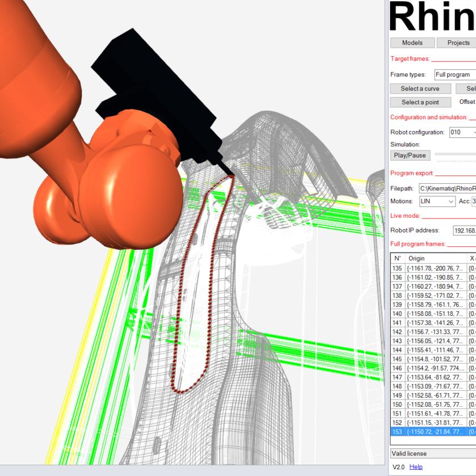Click the simulation progress slider
This screenshot has height=476, width=476.
[455, 154]
